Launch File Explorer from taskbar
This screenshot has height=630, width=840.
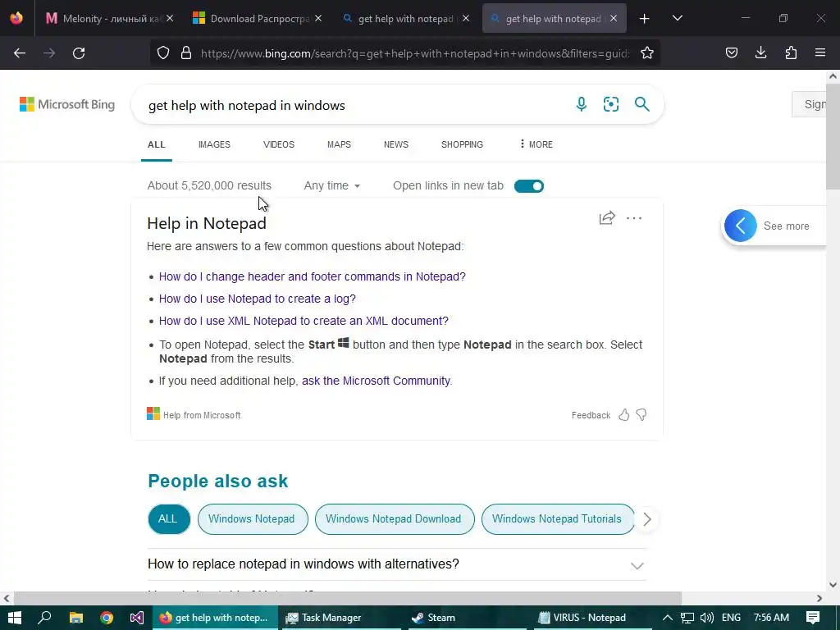(x=76, y=618)
